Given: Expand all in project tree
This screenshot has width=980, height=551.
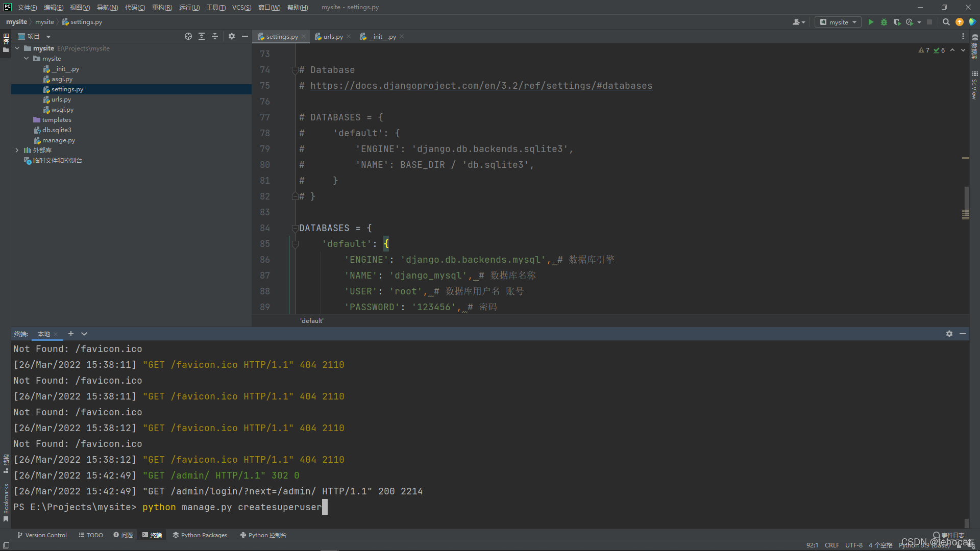Looking at the screenshot, I should [202, 36].
